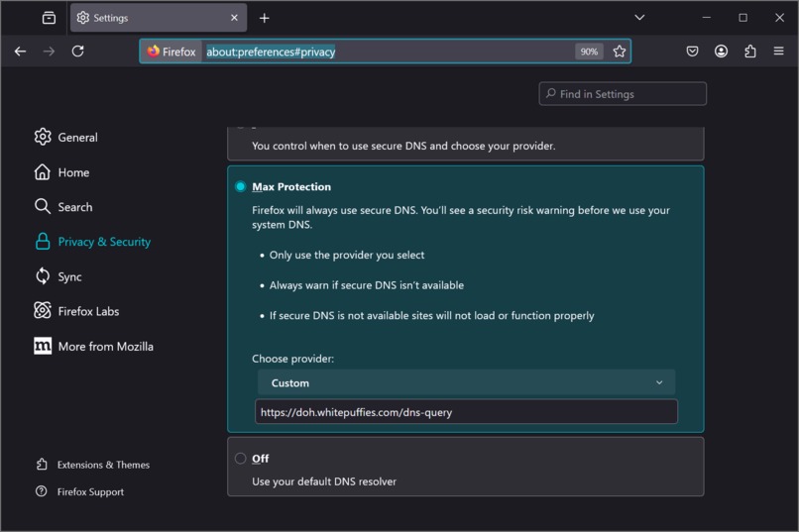The height and width of the screenshot is (532, 799).
Task: Click the 'Use your default DNS resolver' text
Action: click(324, 481)
